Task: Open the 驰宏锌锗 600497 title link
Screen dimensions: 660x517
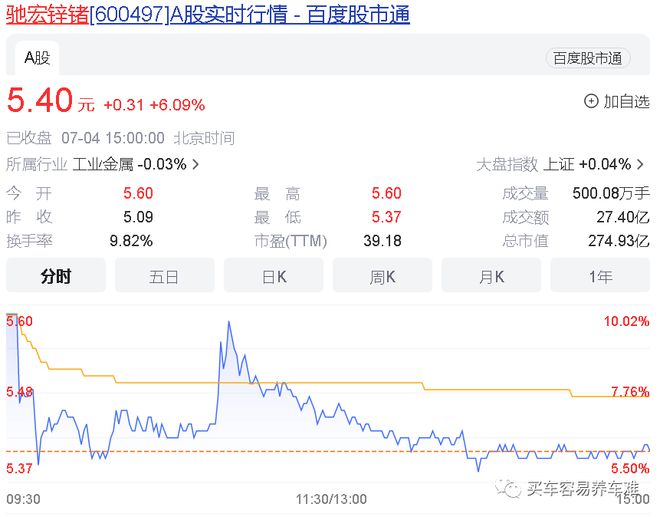Action: point(208,14)
